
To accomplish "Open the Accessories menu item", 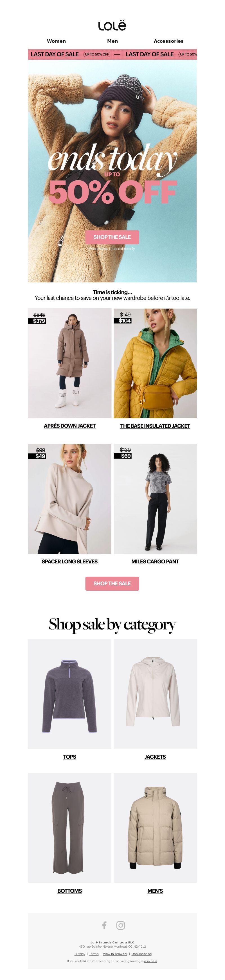I will (x=168, y=41).
